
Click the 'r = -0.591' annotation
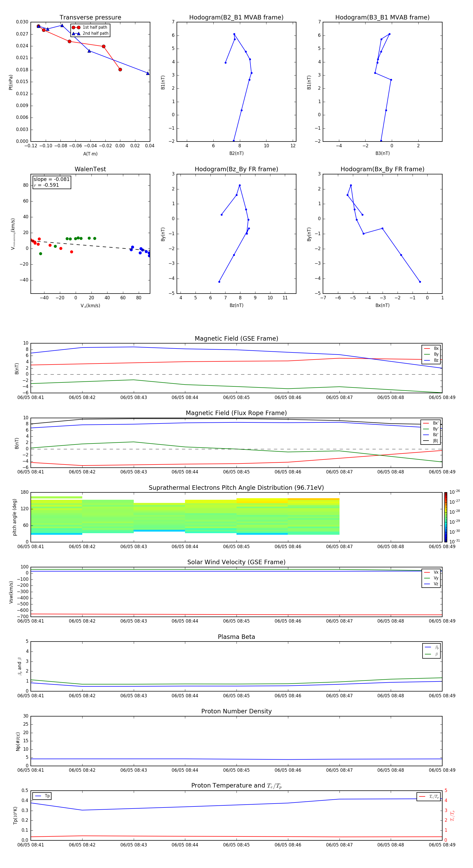click(47, 185)
